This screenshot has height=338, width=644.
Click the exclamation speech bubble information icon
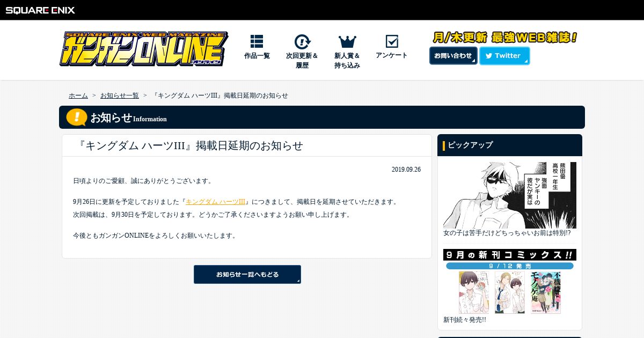click(77, 117)
